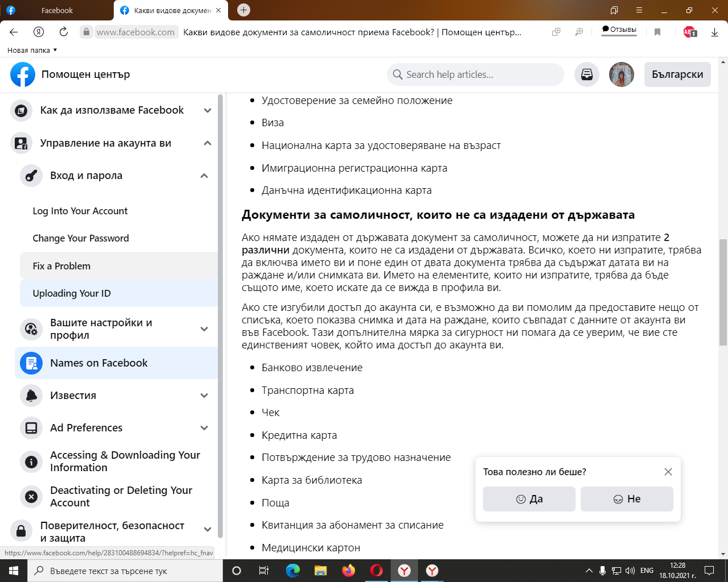Expand Как да използваме Facebook section
The image size is (728, 582).
coord(208,110)
